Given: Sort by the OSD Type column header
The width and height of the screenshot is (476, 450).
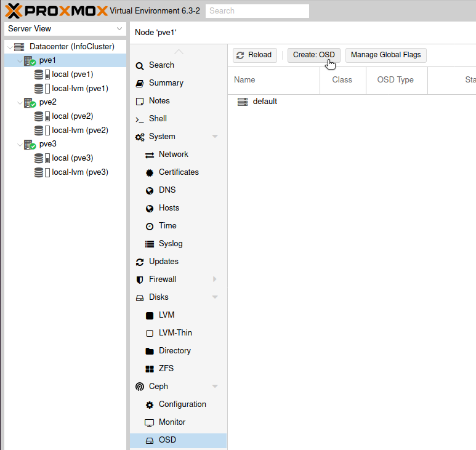Looking at the screenshot, I should pyautogui.click(x=397, y=80).
